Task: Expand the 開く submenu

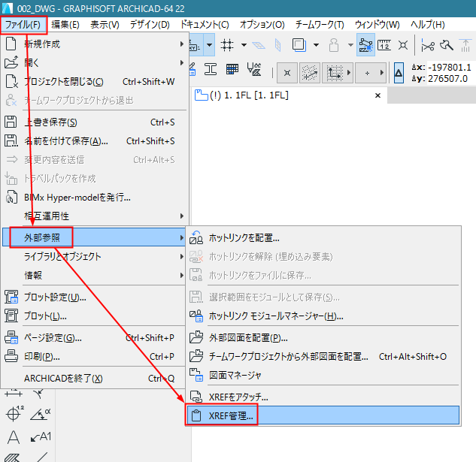Action: [95, 63]
